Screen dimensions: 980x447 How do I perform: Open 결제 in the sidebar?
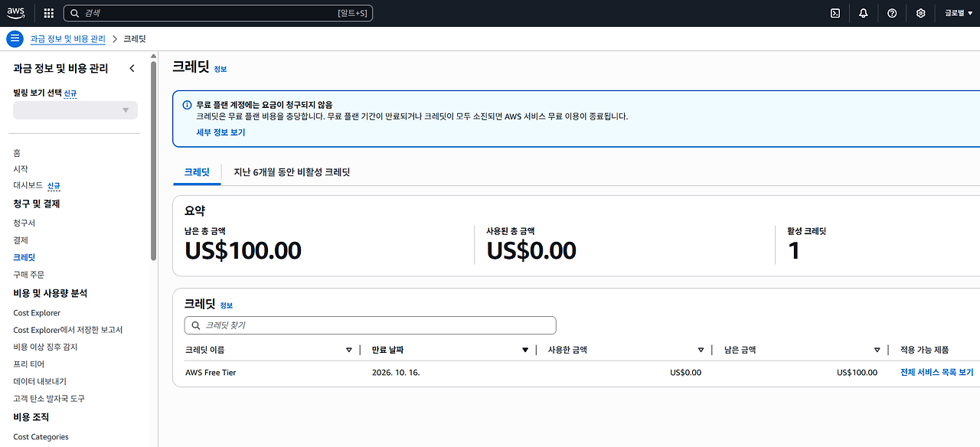pyautogui.click(x=21, y=240)
